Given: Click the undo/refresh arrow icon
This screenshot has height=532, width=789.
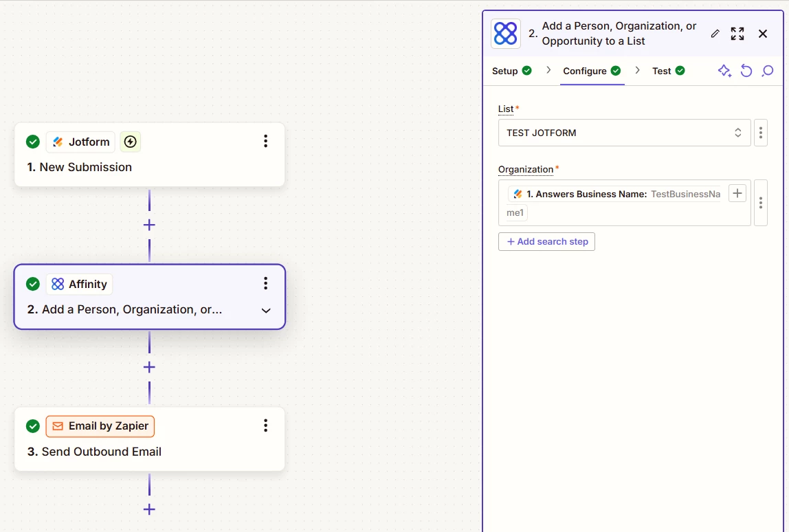Looking at the screenshot, I should coord(746,71).
